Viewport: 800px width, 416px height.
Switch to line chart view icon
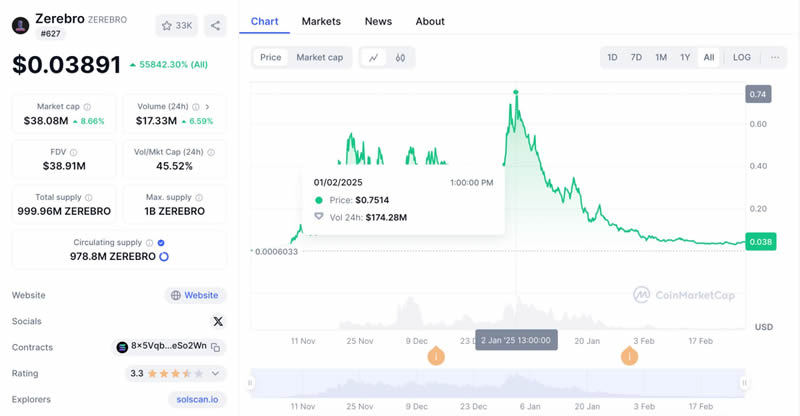(x=373, y=58)
